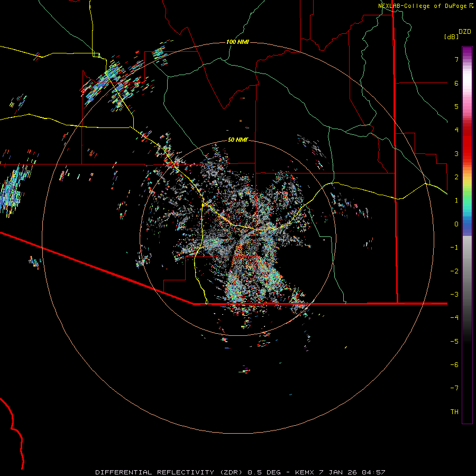Click the -3 value on color scale
Screen dimensions: 476x476
454,294
